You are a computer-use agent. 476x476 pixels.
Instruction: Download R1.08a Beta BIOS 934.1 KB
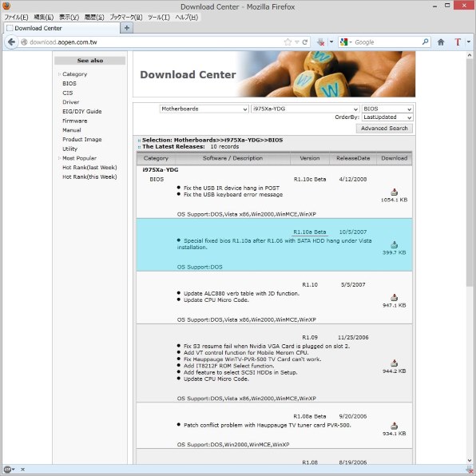[394, 426]
